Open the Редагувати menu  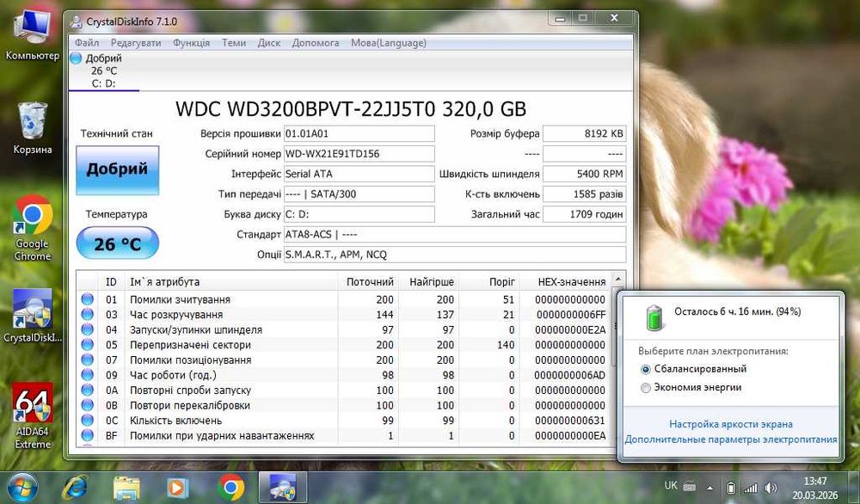click(x=136, y=43)
